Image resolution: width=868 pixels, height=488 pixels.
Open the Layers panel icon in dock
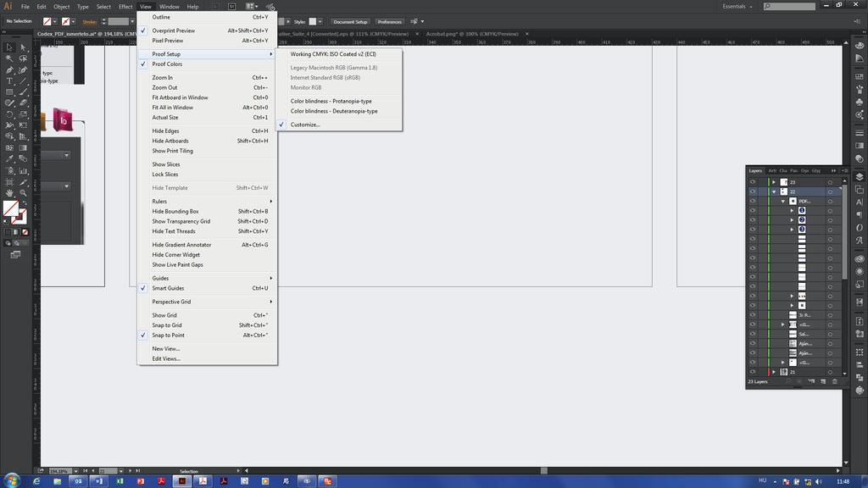click(x=860, y=176)
